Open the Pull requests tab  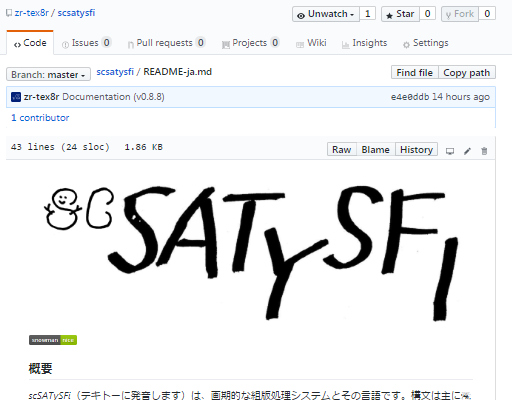pos(166,43)
